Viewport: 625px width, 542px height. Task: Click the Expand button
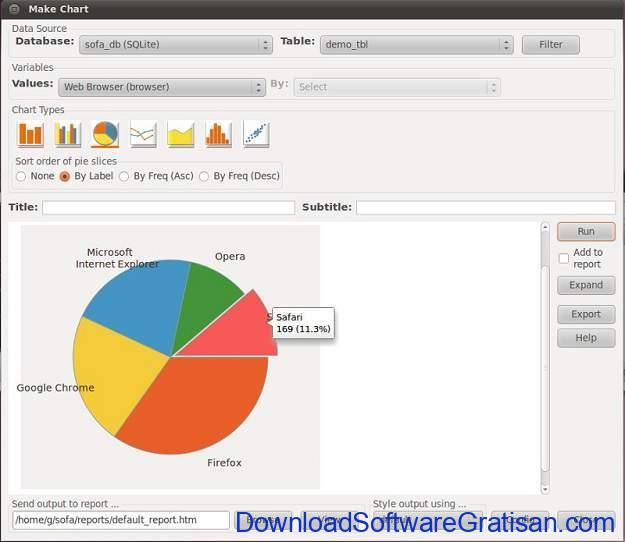586,285
